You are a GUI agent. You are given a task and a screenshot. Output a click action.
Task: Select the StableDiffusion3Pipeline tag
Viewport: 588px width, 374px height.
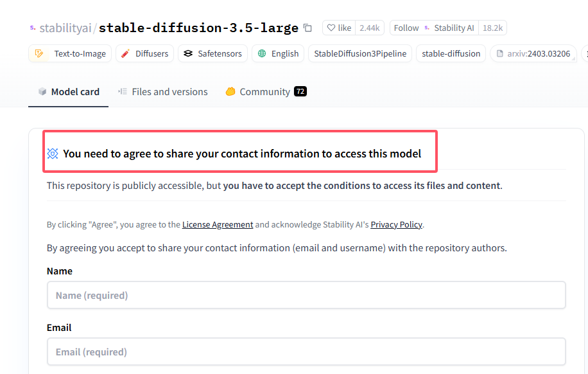(x=360, y=53)
